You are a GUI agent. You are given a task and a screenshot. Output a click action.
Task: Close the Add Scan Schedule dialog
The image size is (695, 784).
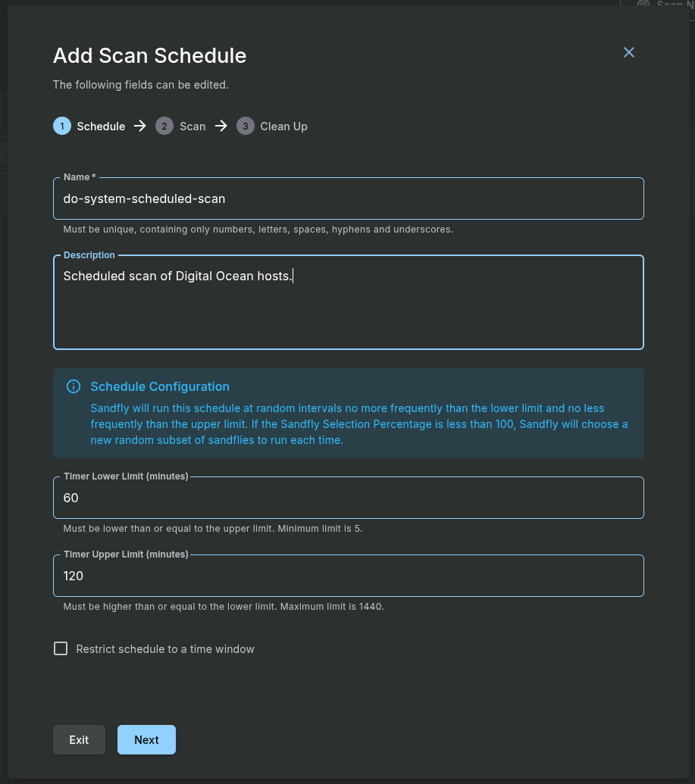point(628,52)
